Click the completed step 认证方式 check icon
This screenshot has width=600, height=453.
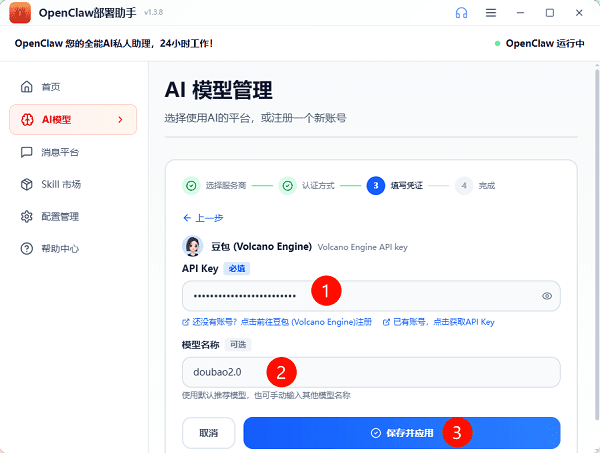click(x=287, y=186)
